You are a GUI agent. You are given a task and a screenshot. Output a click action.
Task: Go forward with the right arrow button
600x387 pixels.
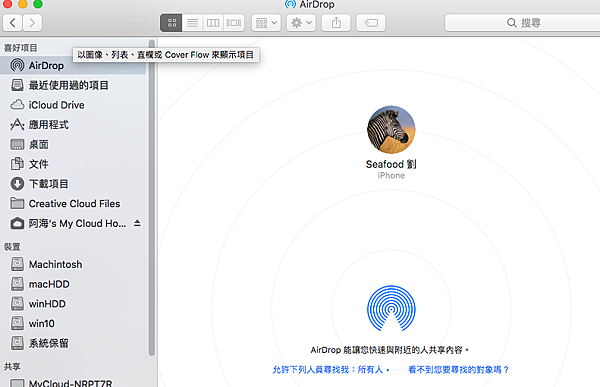point(32,23)
